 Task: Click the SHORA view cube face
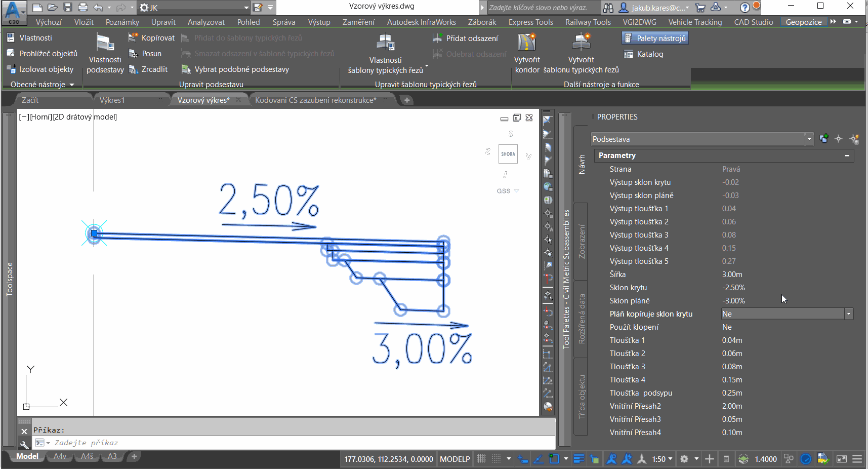(508, 154)
